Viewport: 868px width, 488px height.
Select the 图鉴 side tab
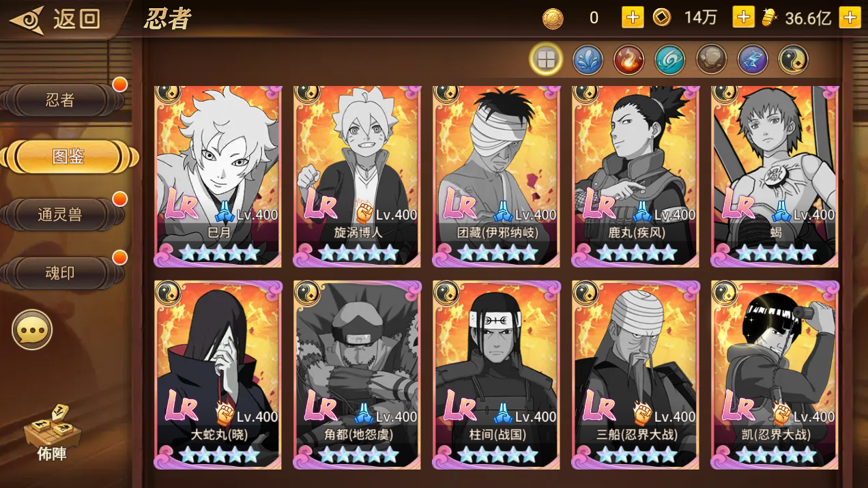pos(68,157)
